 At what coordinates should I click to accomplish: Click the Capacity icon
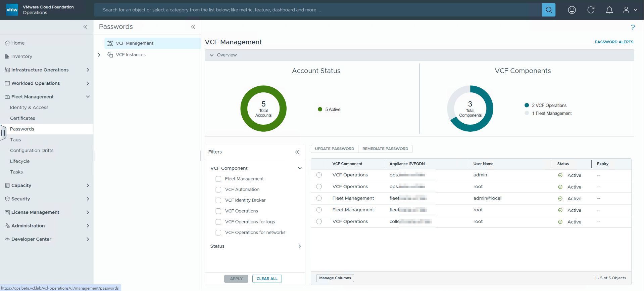(x=7, y=185)
